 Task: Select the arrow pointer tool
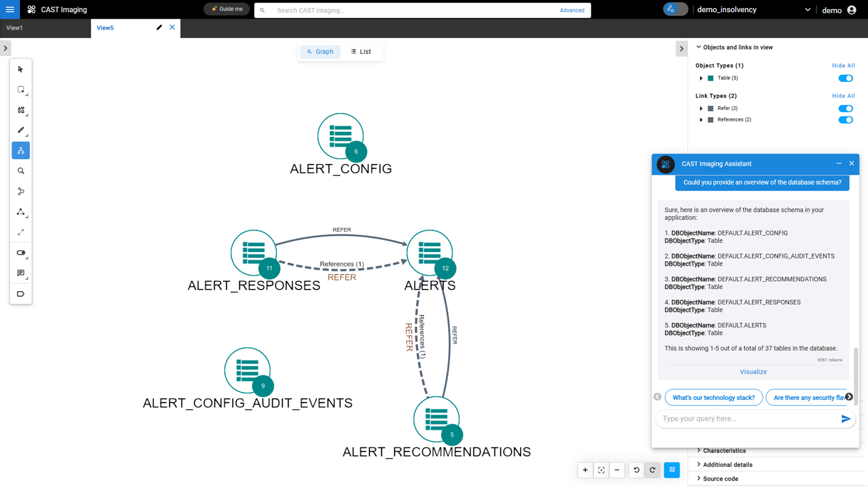point(21,70)
